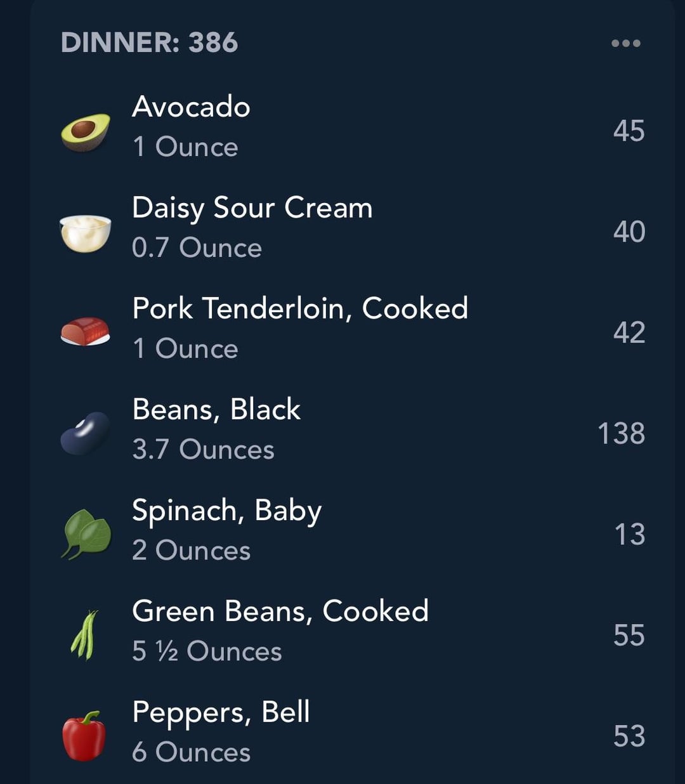685x784 pixels.
Task: Tap the 45 calorie value for avocado
Action: coord(629,131)
